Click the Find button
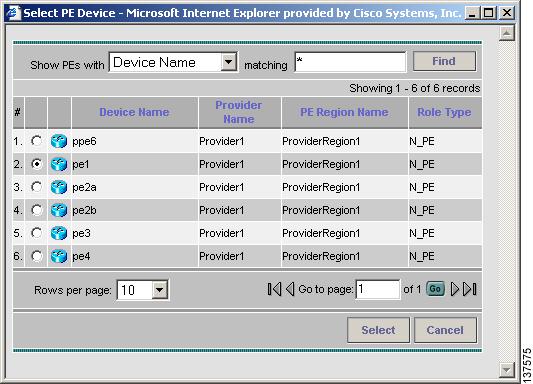Viewport: 533px width, 384px height. pos(444,61)
